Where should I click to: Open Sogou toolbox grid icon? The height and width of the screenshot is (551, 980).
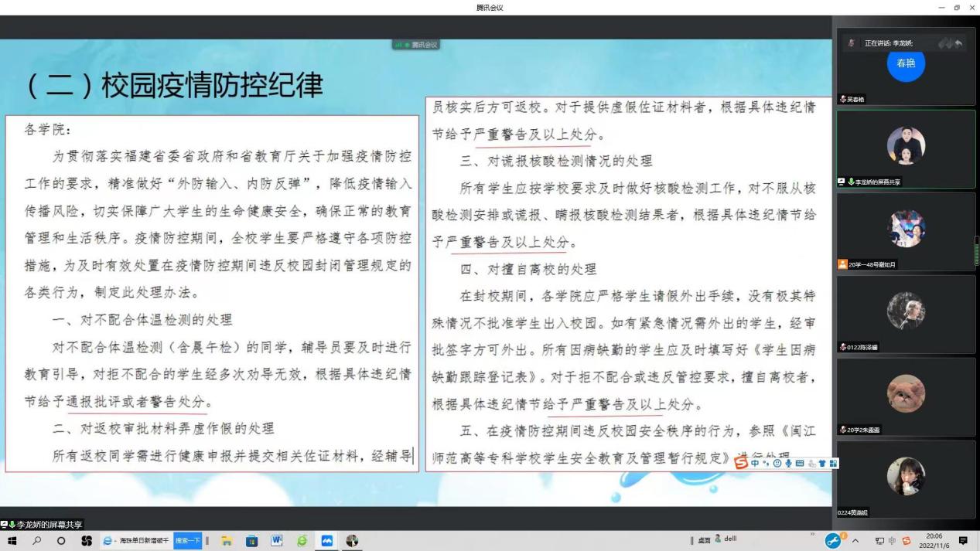click(833, 463)
